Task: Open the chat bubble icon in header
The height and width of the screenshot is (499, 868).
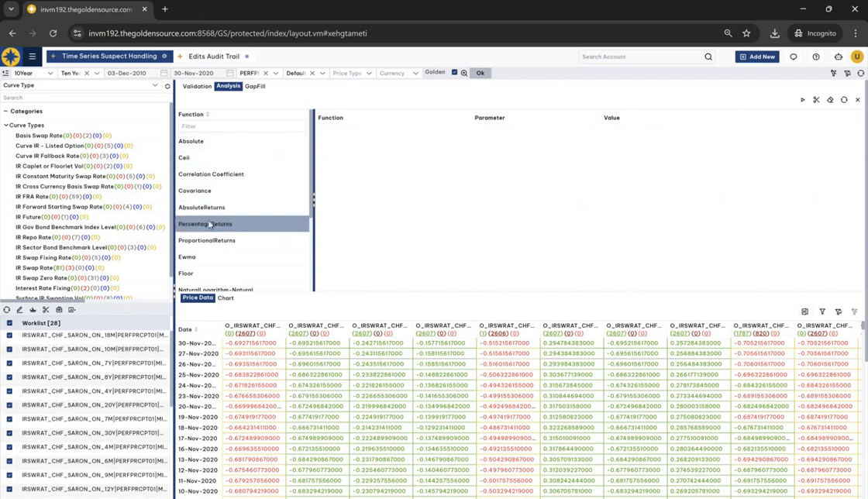Action: coord(794,57)
